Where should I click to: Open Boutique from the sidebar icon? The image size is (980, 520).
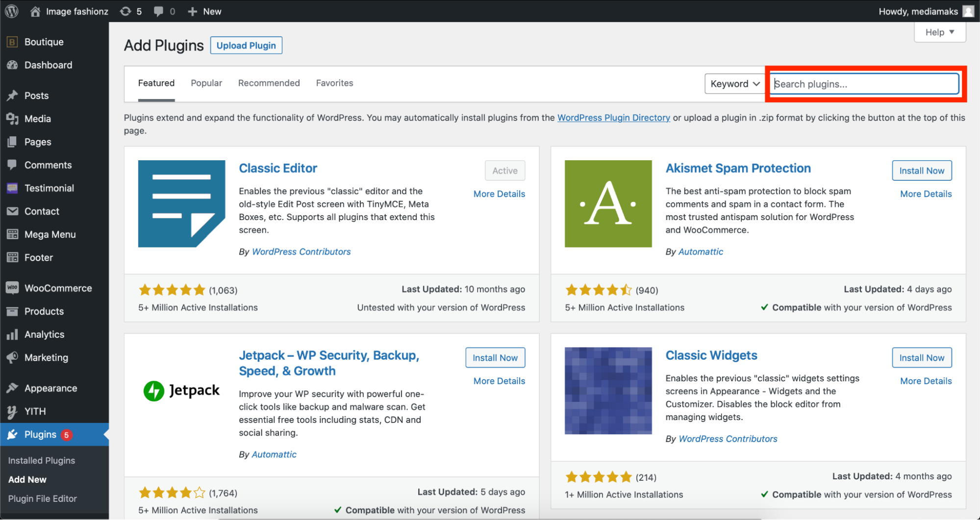click(x=12, y=42)
